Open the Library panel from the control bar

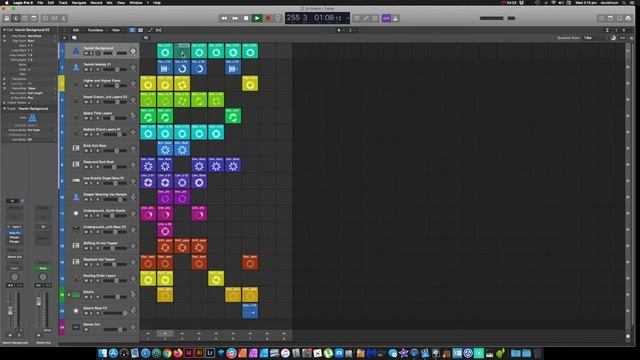tap(7, 18)
